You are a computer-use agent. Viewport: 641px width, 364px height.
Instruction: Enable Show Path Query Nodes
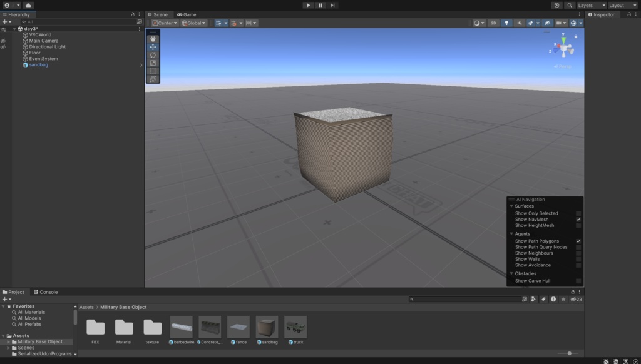tap(578, 247)
